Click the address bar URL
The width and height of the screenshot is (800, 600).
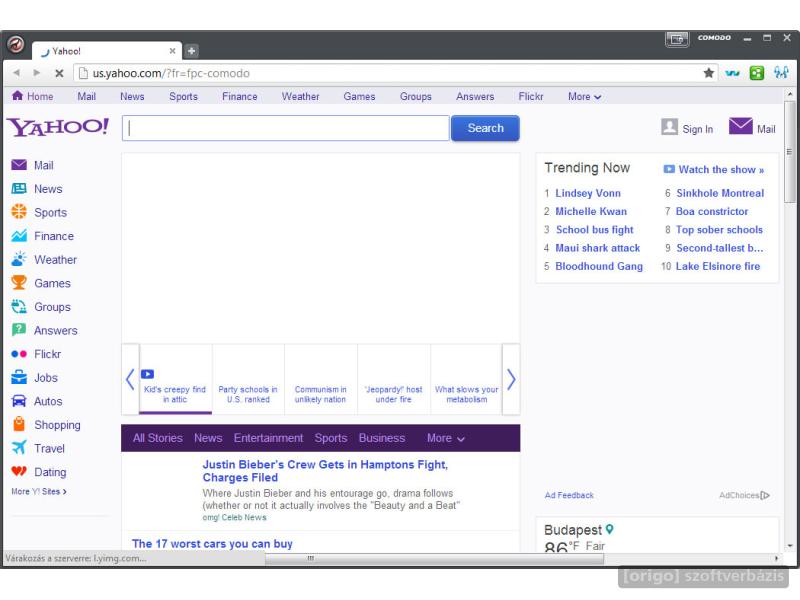tap(171, 73)
